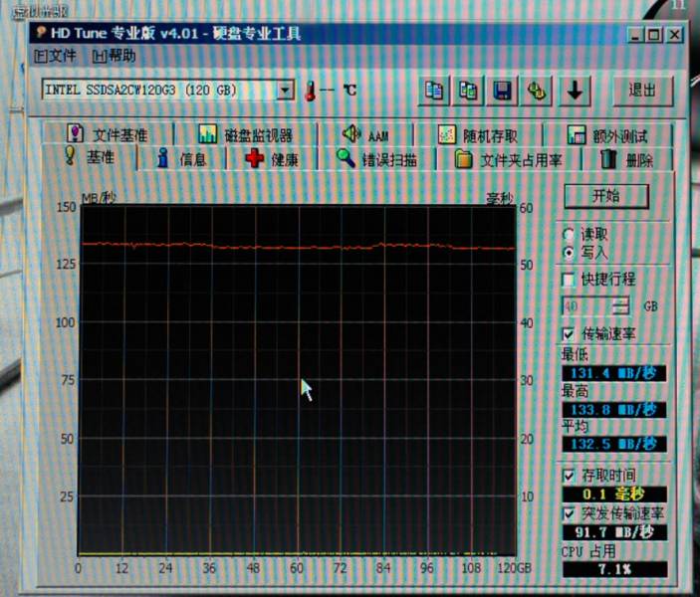
Task: Expand the INTEL SSDSA2CW120G3 drive dropdown
Action: pos(285,91)
